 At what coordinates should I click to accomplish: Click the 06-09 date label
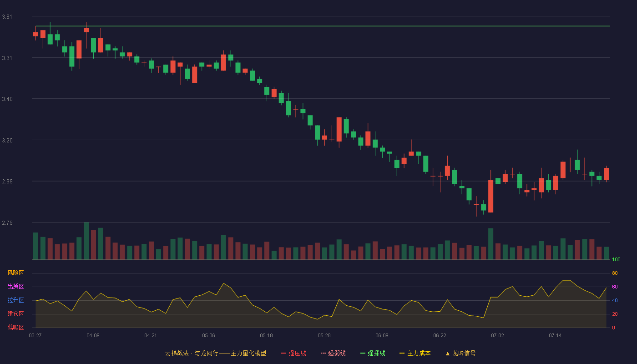tap(382, 335)
